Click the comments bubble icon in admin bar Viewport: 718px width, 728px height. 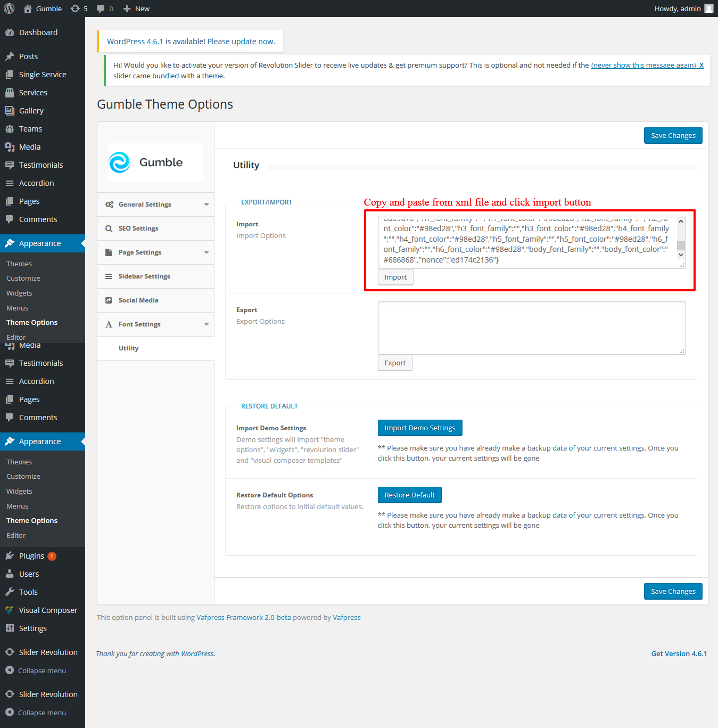[101, 9]
